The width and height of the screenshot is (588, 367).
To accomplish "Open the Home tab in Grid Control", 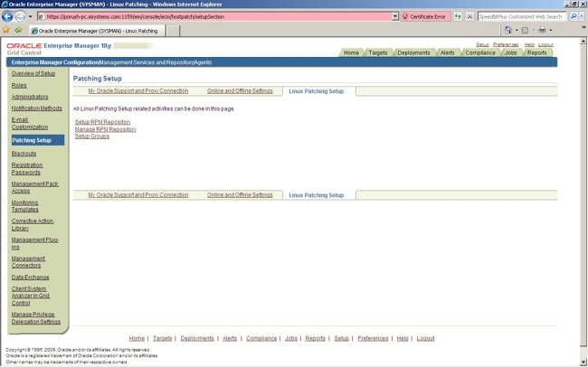I will tap(351, 52).
